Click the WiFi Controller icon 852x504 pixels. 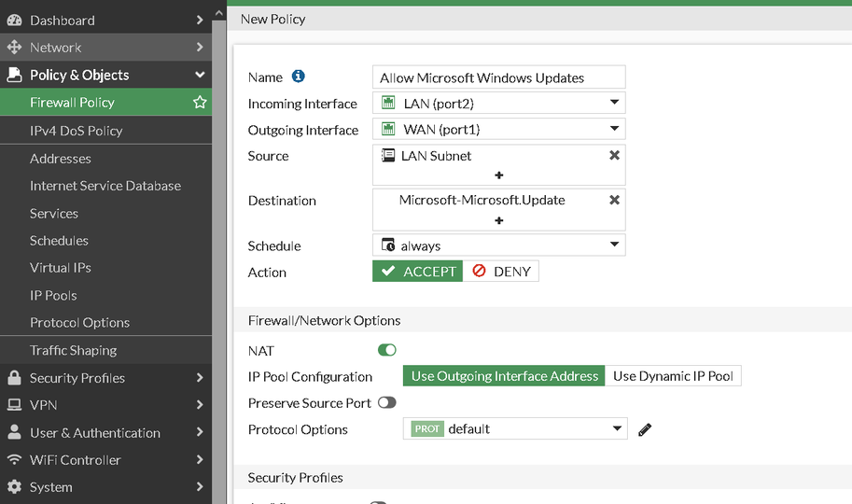pyautogui.click(x=14, y=460)
